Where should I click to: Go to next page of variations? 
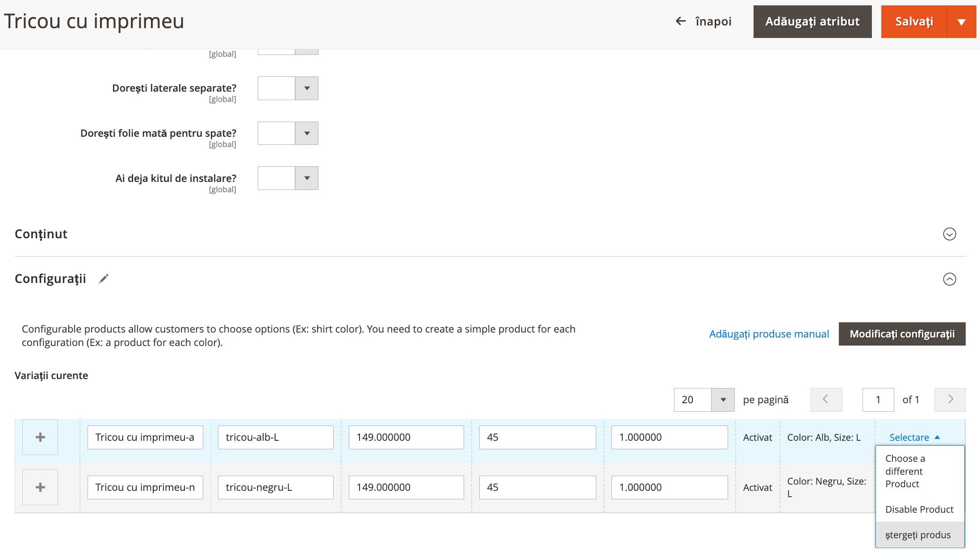950,400
